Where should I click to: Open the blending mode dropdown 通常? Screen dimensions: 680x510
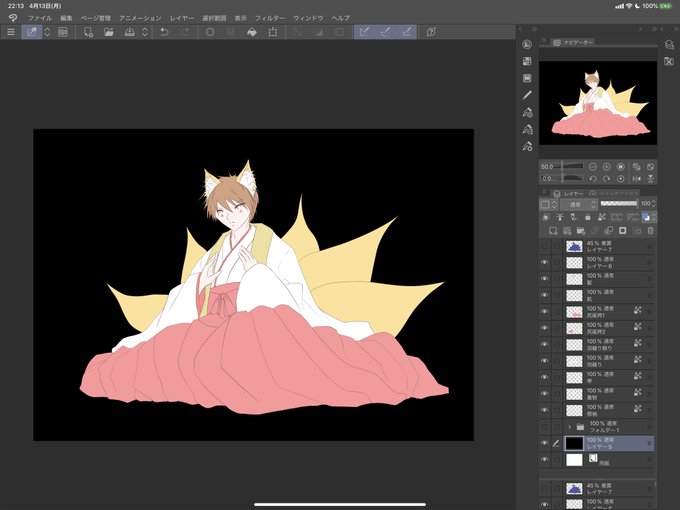pyautogui.click(x=579, y=204)
